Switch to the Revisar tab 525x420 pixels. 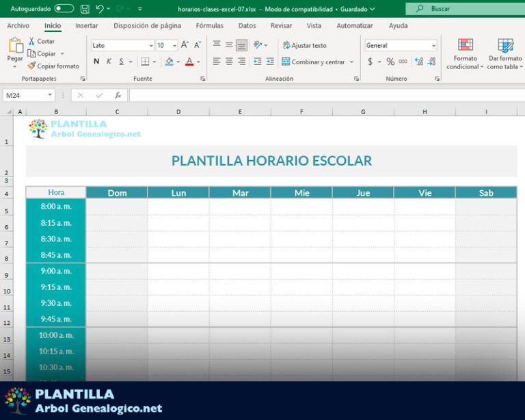(281, 25)
